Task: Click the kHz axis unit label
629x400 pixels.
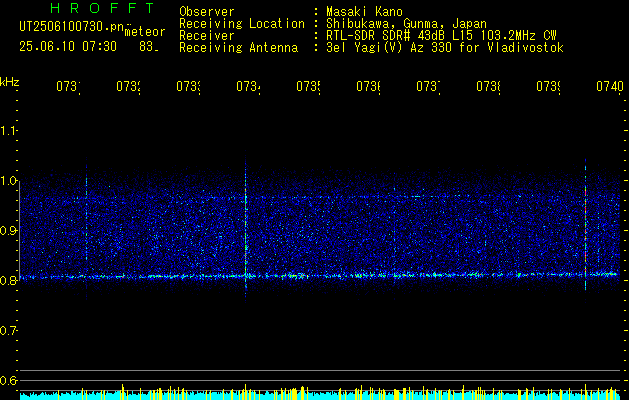Action: click(10, 82)
